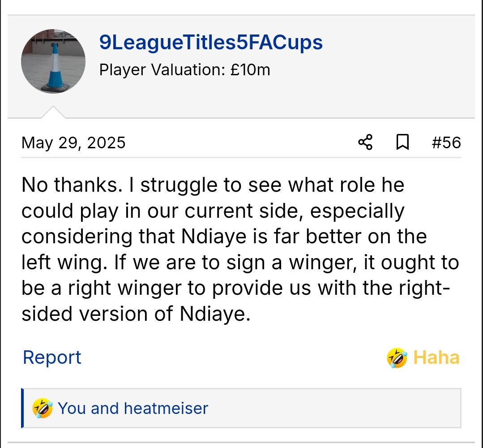Open the traffic cone avatar profile picture
The image size is (483, 448).
point(53,61)
